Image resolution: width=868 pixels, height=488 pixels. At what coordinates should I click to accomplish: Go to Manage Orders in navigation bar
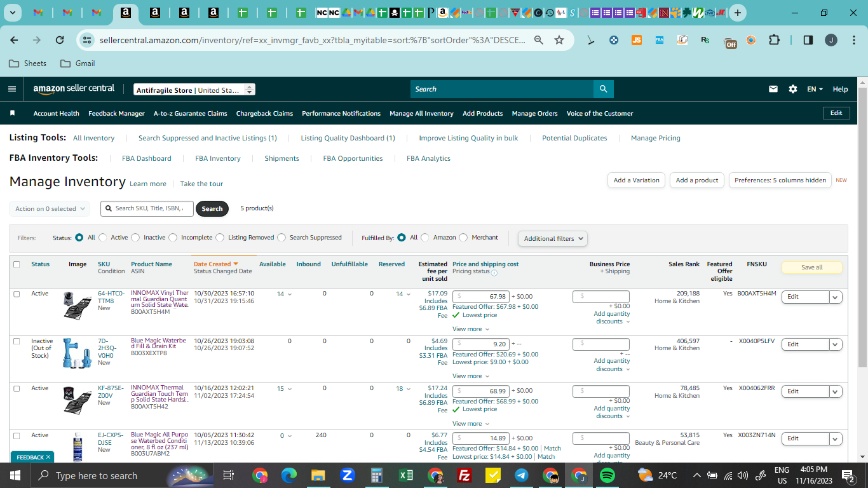tap(535, 113)
